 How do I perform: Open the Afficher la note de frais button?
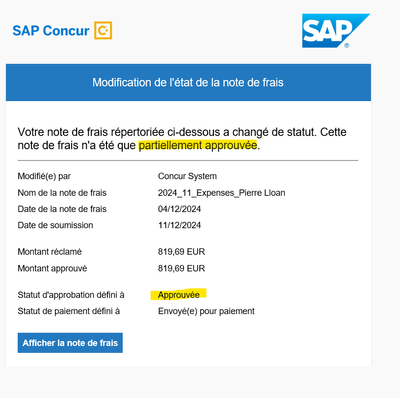coord(70,343)
